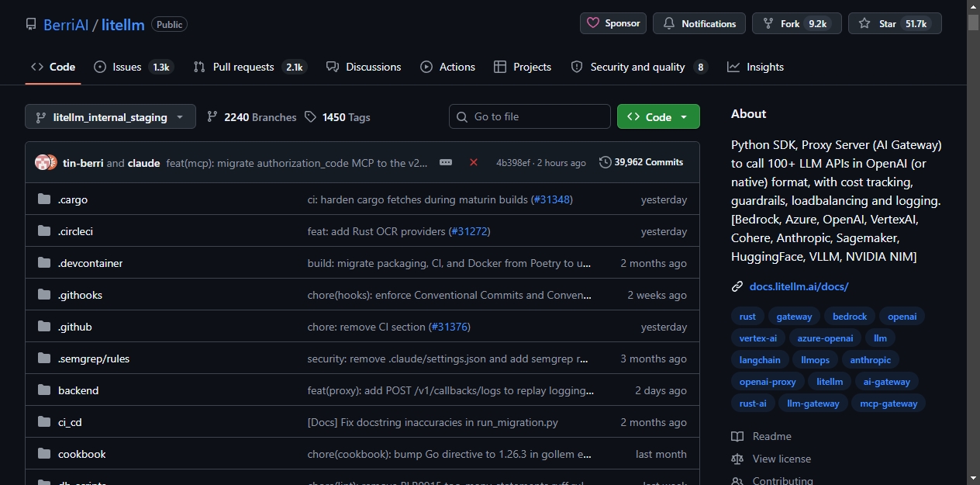Open the Actions tab

448,67
